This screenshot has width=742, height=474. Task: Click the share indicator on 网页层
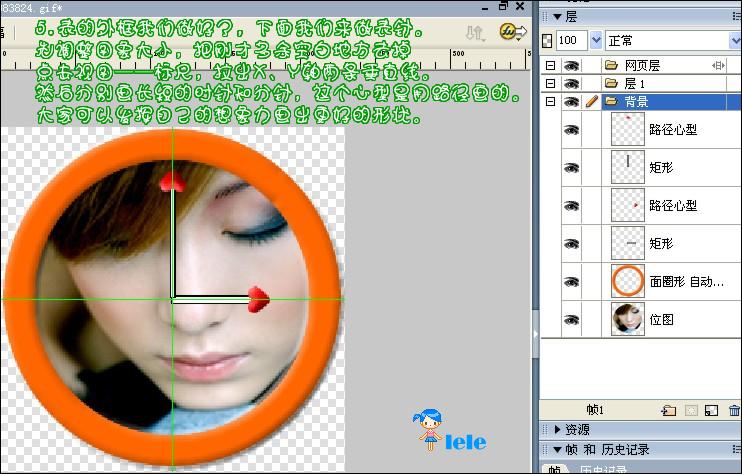pyautogui.click(x=718, y=65)
